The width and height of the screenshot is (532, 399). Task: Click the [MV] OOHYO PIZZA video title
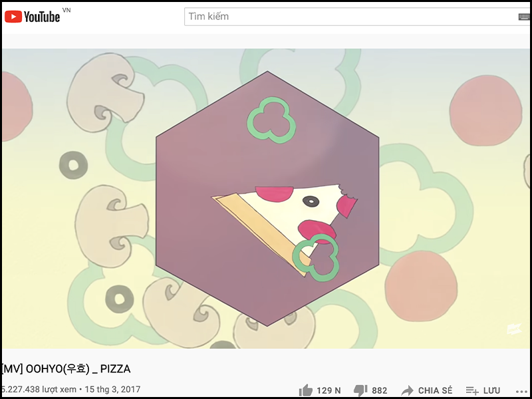[66, 369]
